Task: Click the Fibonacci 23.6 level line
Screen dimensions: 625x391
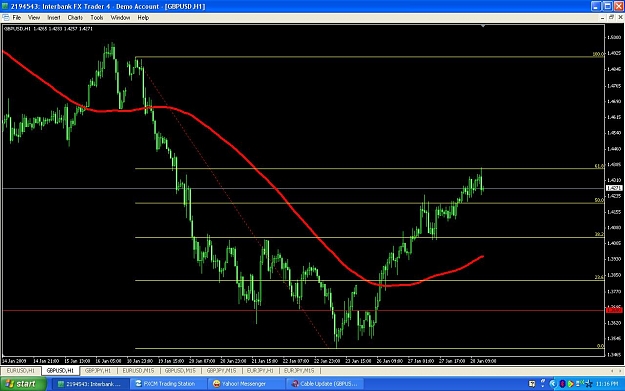Action: click(x=369, y=280)
